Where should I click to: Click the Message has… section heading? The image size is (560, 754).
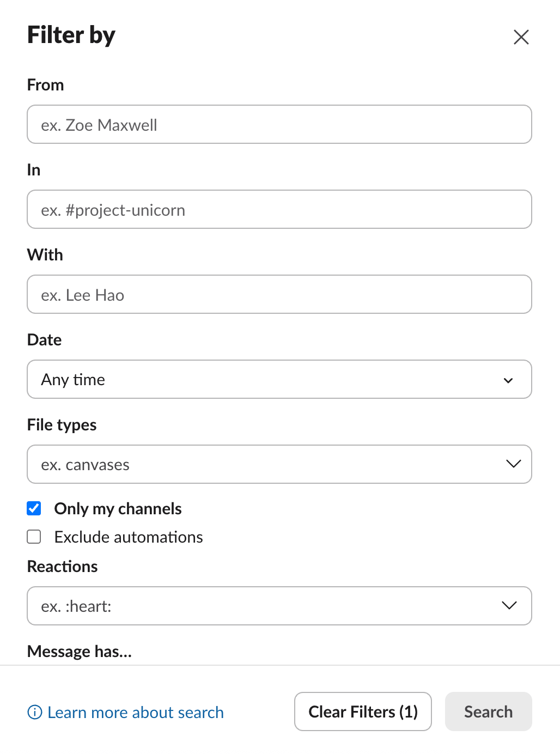(80, 651)
